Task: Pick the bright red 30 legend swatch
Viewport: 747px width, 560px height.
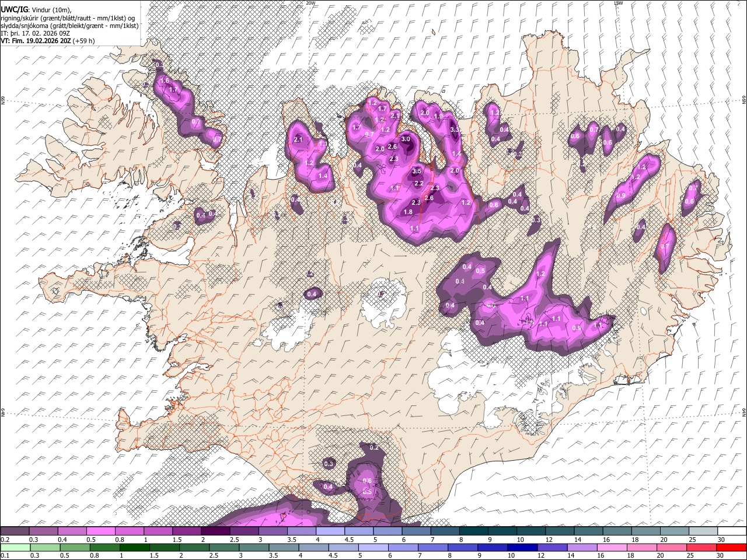Action: coord(732,547)
